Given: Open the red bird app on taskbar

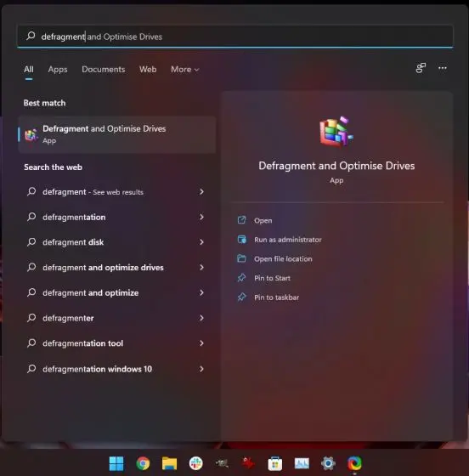Looking at the screenshot, I should (x=248, y=463).
